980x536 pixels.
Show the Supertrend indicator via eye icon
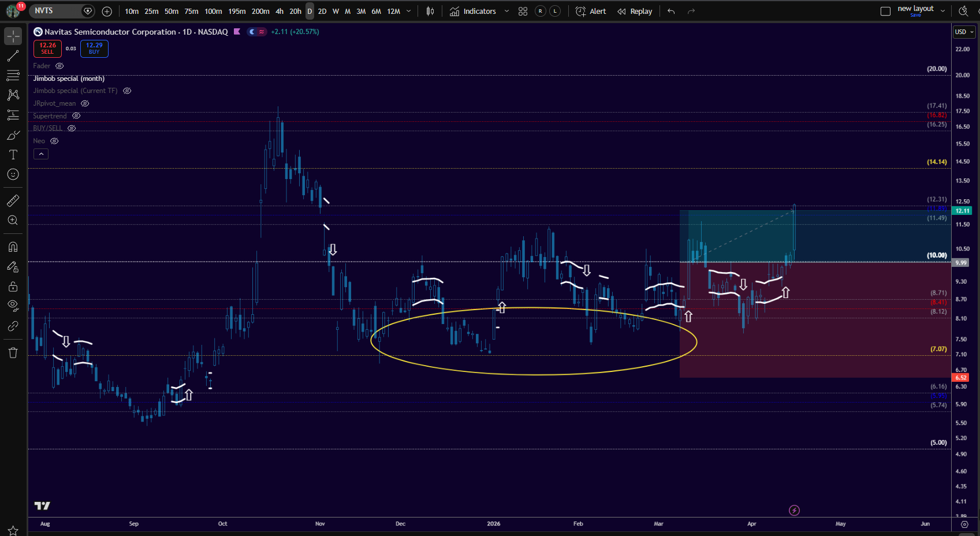(x=76, y=116)
